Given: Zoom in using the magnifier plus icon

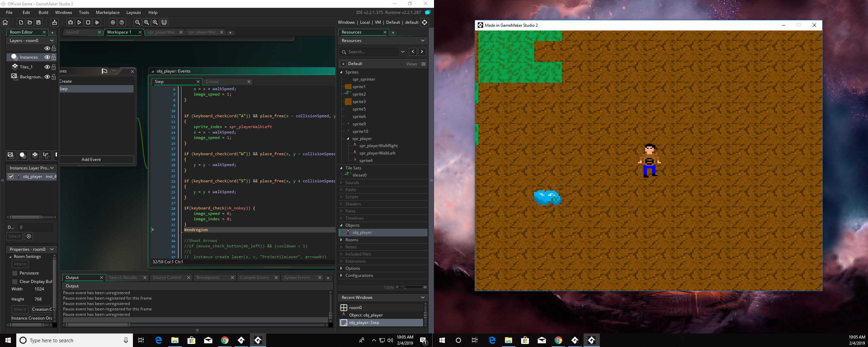Looking at the screenshot, I should pos(155,22).
